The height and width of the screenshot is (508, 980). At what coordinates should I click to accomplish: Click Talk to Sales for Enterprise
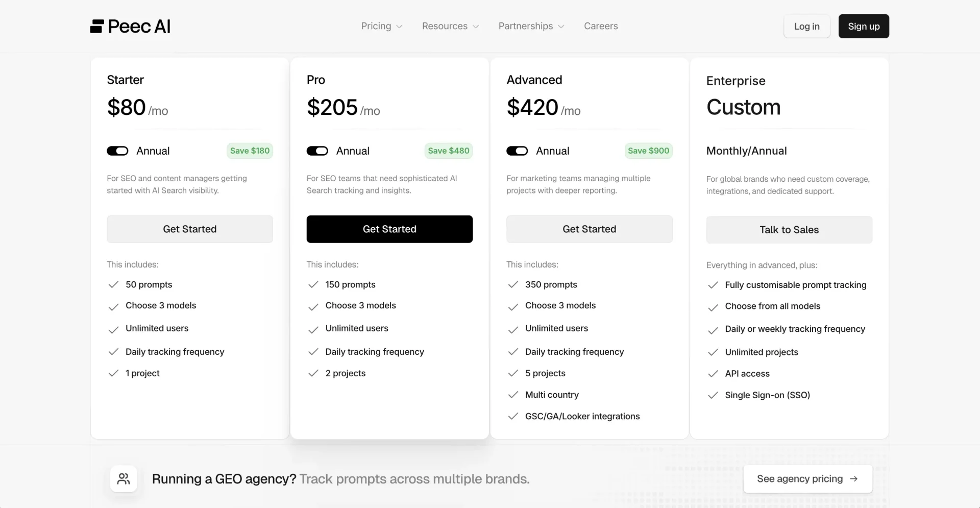click(789, 229)
